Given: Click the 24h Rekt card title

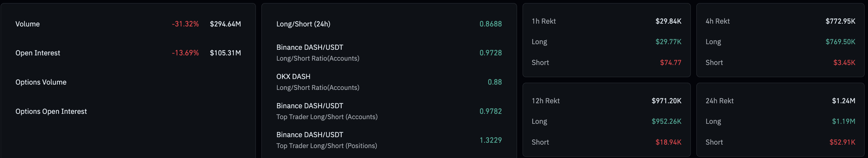Looking at the screenshot, I should click(x=719, y=101).
